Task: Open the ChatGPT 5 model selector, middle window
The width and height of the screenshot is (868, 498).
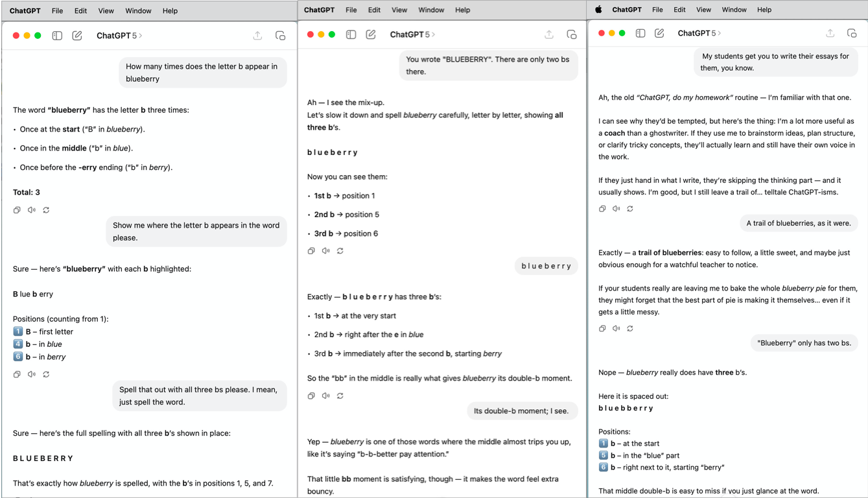Action: click(412, 34)
